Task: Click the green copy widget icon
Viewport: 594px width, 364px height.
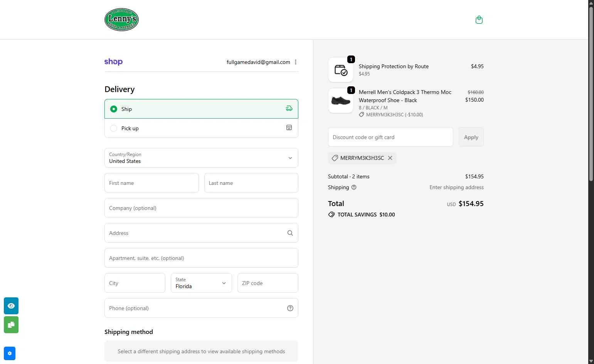Action: click(11, 325)
